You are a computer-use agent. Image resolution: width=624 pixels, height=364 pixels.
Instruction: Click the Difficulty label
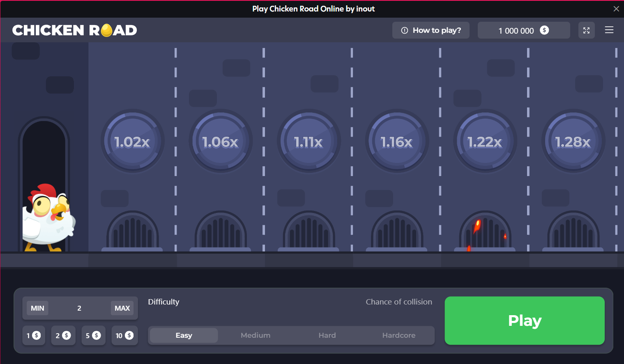(163, 302)
